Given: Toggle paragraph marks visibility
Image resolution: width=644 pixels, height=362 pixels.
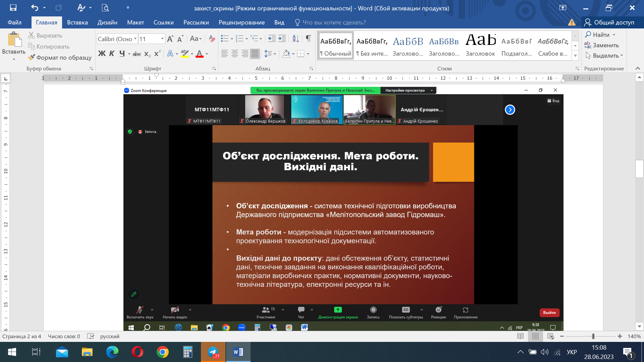Looking at the screenshot, I should (308, 39).
